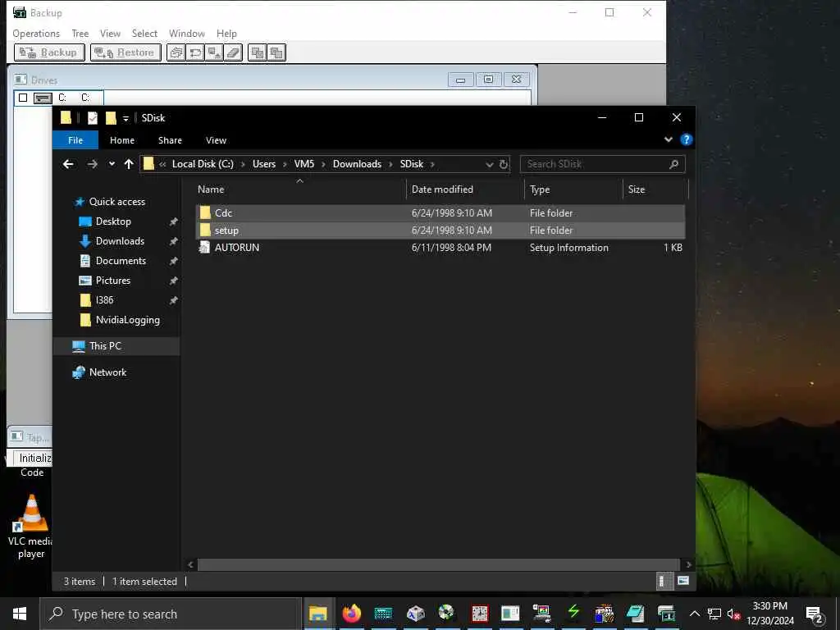Click Downloads in the address breadcrumb
Screen dimensions: 840x630
[358, 164]
